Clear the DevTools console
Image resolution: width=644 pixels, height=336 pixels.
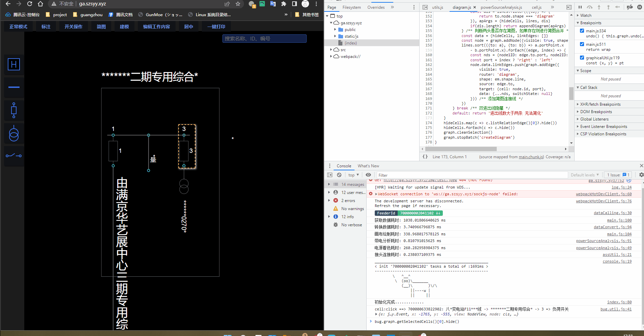pyautogui.click(x=339, y=175)
